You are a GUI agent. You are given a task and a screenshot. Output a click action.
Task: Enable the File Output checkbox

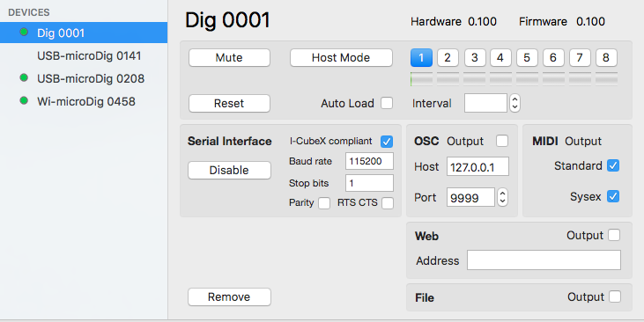pos(614,296)
